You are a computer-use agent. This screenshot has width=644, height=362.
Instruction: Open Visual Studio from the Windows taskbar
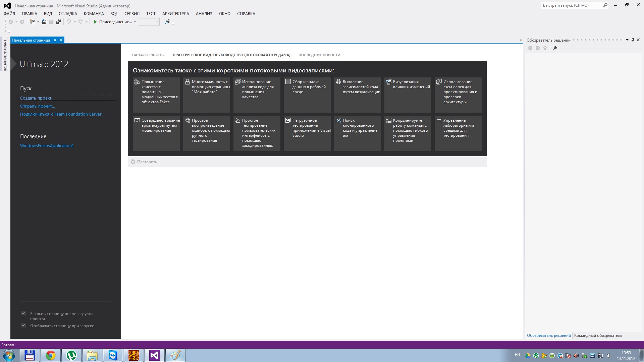pos(154,355)
